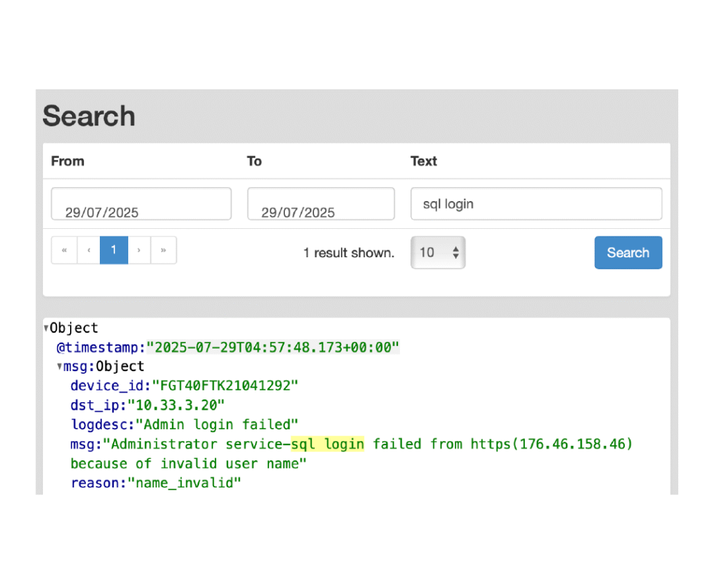The width and height of the screenshot is (710, 588).
Task: Click the '1 result shown.' status text
Action: tap(348, 253)
